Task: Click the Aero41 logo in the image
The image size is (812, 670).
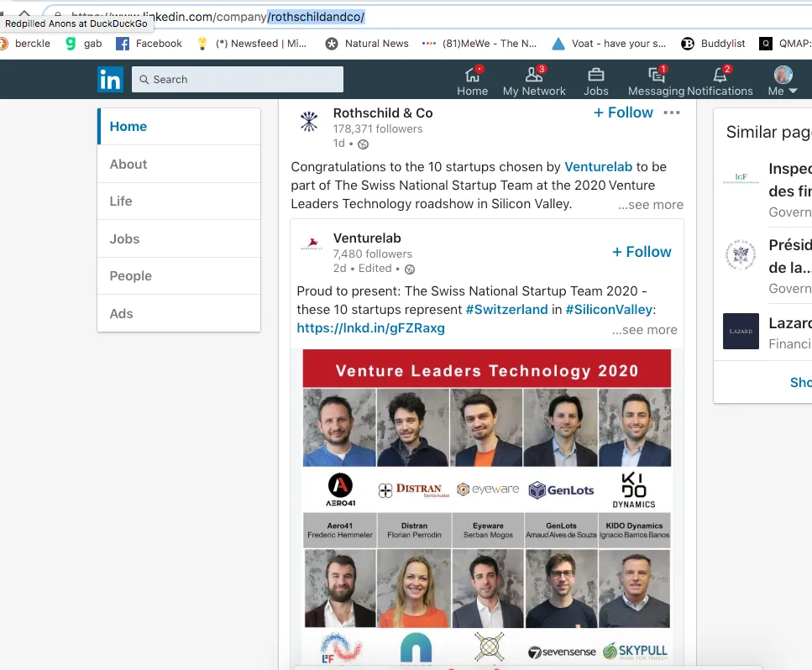Action: click(x=340, y=489)
